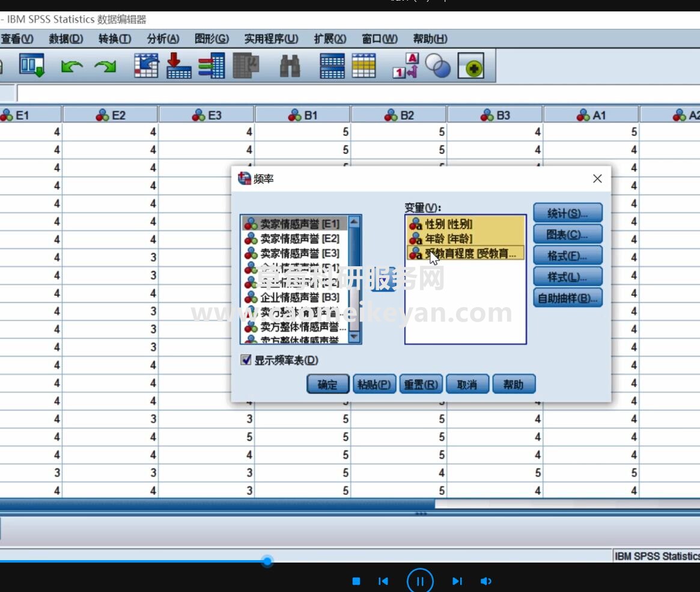Viewport: 700px width, 592px height.
Task: Click 确定 to run frequencies
Action: 327,384
